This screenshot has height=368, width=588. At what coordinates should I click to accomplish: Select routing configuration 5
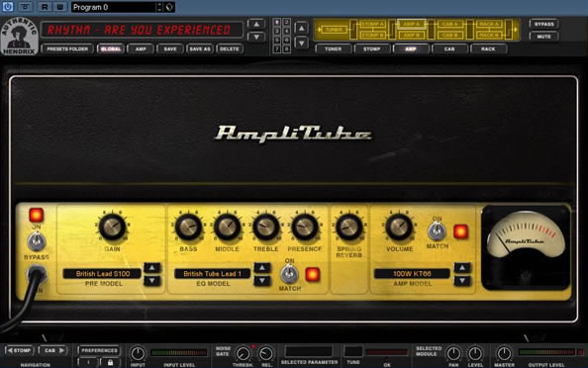click(x=277, y=41)
